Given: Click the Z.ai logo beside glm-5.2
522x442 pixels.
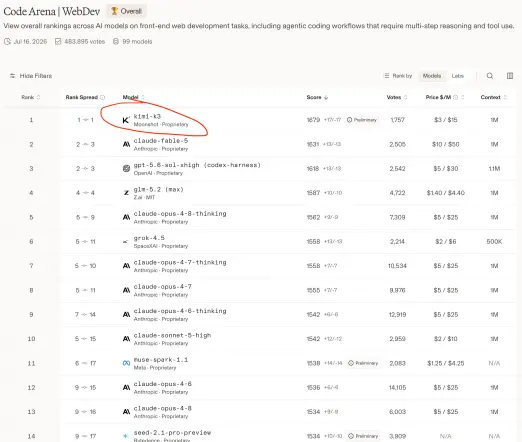Looking at the screenshot, I should coord(126,193).
